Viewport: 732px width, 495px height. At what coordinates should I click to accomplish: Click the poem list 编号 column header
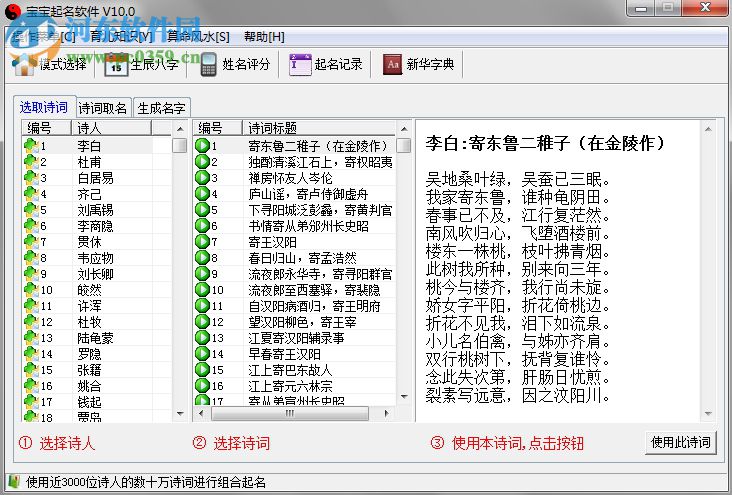point(218,127)
